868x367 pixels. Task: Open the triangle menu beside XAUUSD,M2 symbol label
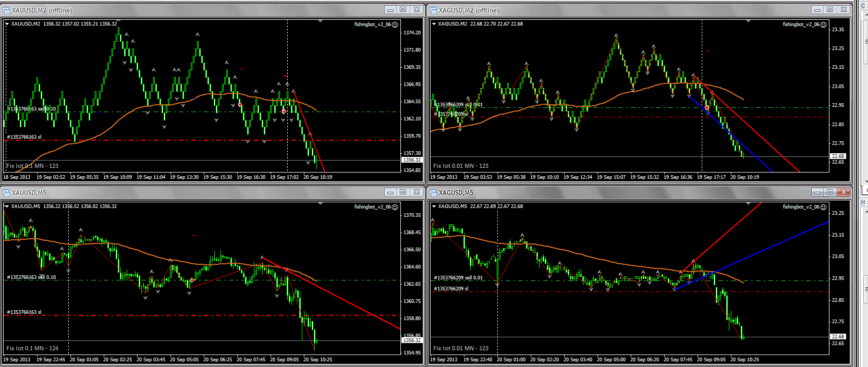coord(7,24)
